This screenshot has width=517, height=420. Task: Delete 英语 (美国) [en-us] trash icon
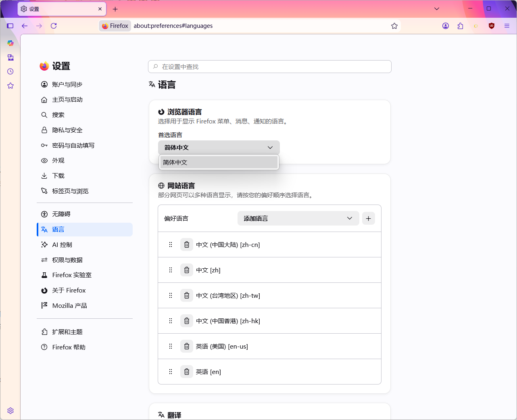(187, 346)
